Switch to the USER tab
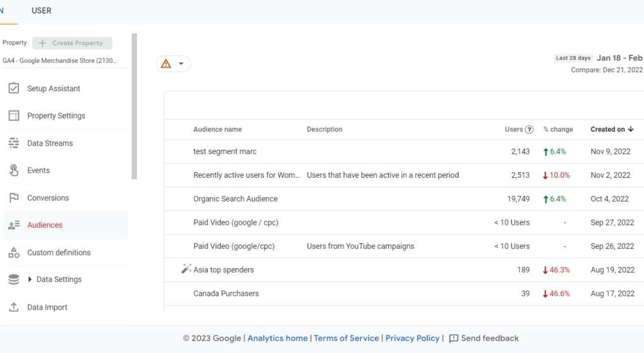The width and height of the screenshot is (644, 353). 42,11
